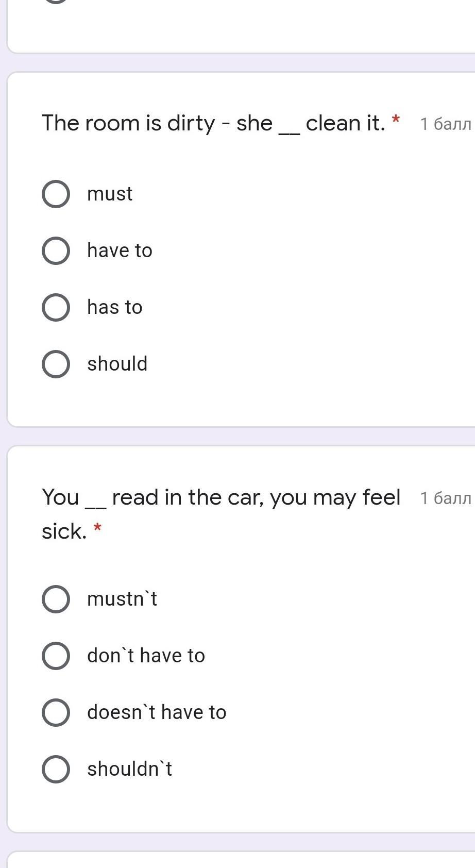Click the "have to" answer label text
475x868 pixels.
(120, 251)
